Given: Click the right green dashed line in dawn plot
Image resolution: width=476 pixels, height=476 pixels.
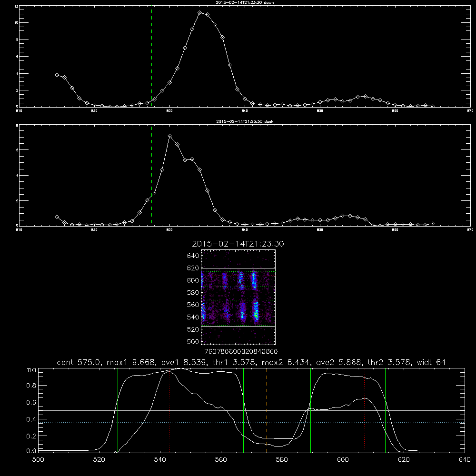Looking at the screenshot, I should [x=263, y=56].
